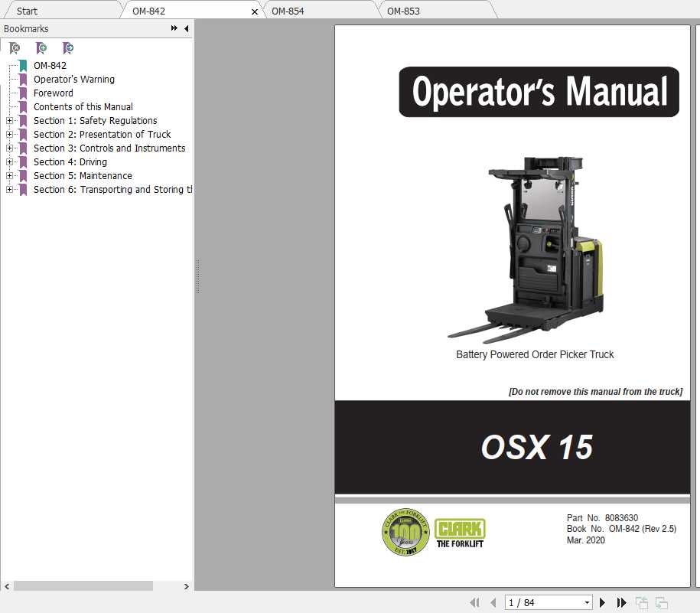
Task: Click the first greyed view icon beside last-page button
Action: (x=642, y=603)
